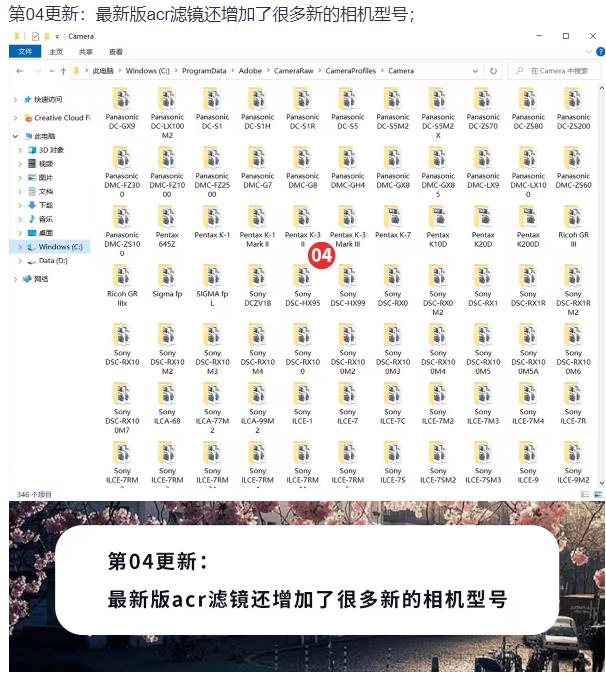Switch to large icons view layout icon
The width and height of the screenshot is (606, 675).
point(598,495)
